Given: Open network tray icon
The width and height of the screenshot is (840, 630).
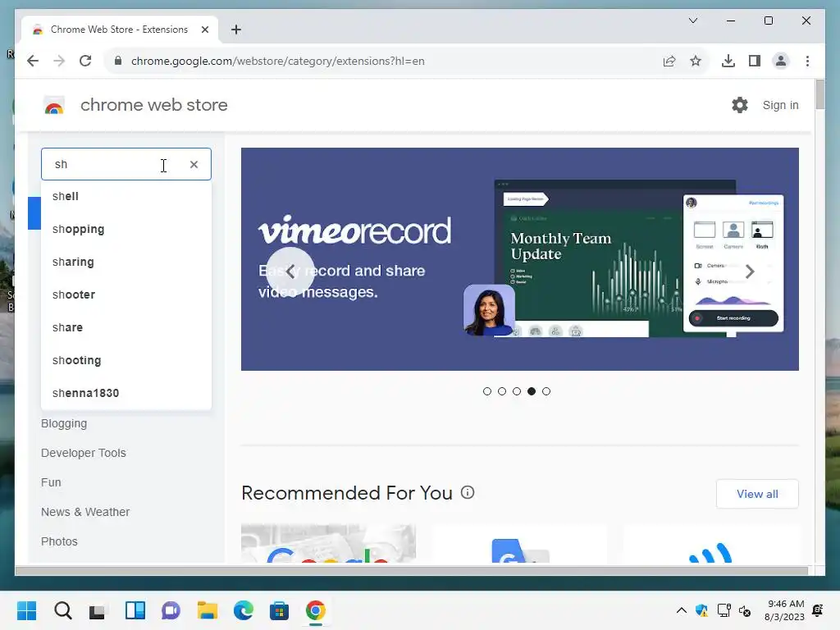Looking at the screenshot, I should tap(724, 610).
